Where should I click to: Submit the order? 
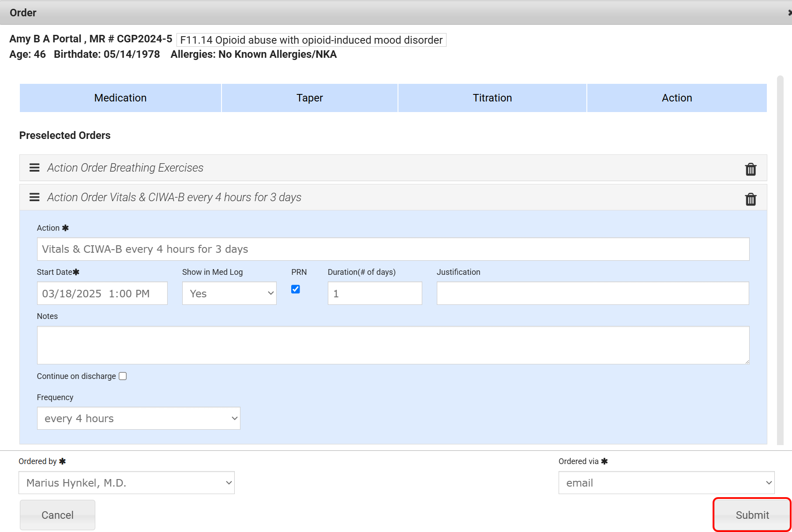tap(752, 515)
